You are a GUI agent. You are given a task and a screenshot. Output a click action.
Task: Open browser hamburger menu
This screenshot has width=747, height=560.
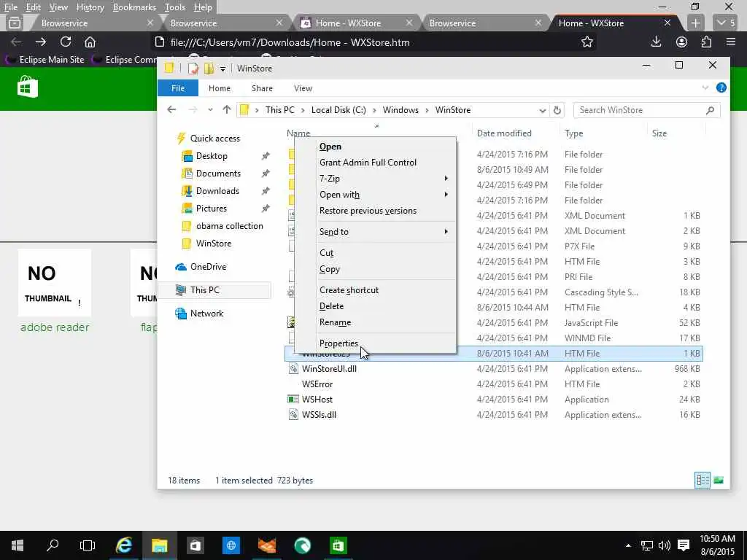point(731,42)
